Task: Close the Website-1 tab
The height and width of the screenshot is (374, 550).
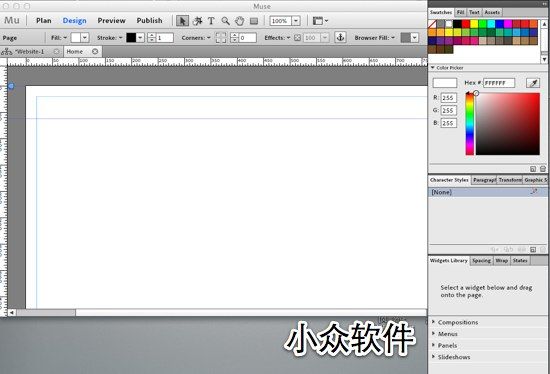Action: point(56,52)
